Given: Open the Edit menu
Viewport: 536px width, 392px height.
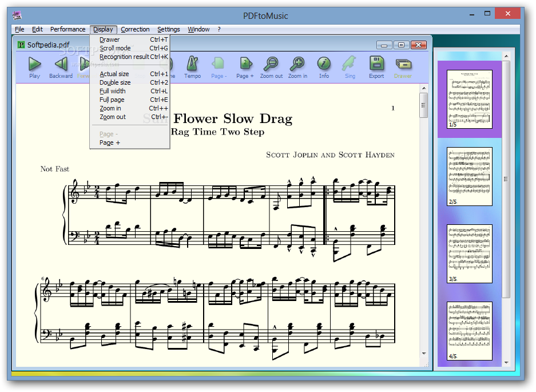Looking at the screenshot, I should pyautogui.click(x=37, y=29).
